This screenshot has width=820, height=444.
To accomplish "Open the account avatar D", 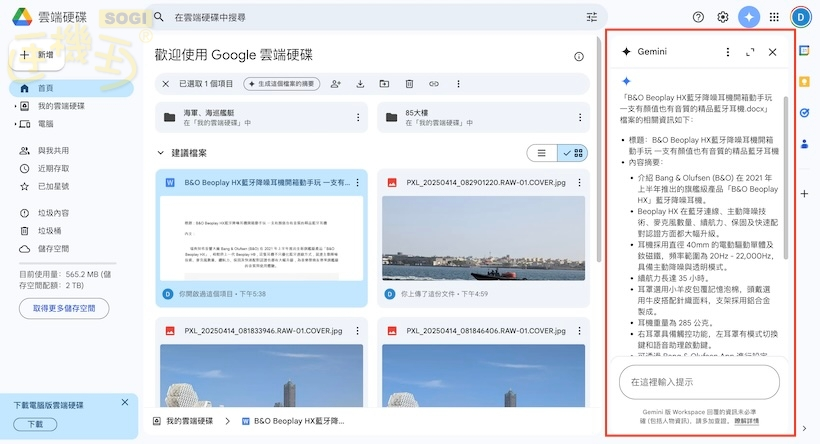I will pos(801,17).
